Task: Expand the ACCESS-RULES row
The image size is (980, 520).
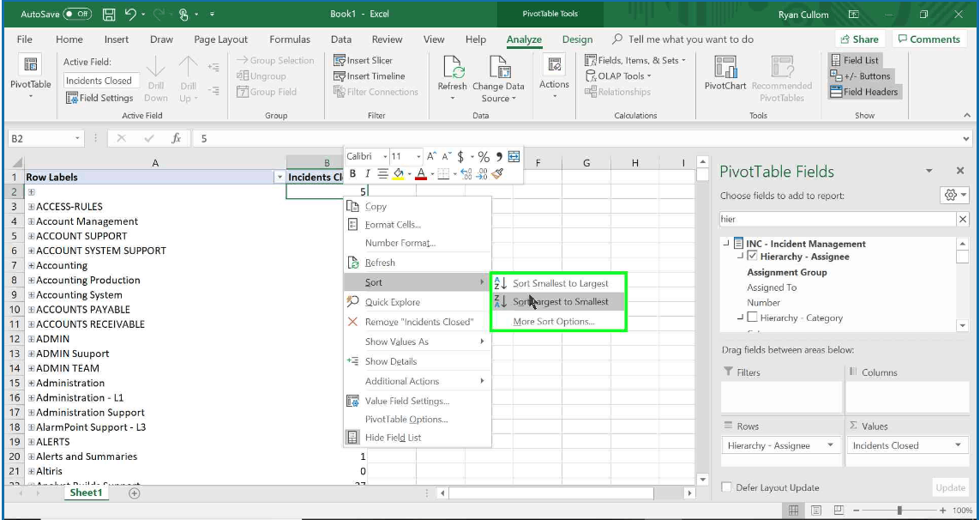Action: (x=31, y=207)
